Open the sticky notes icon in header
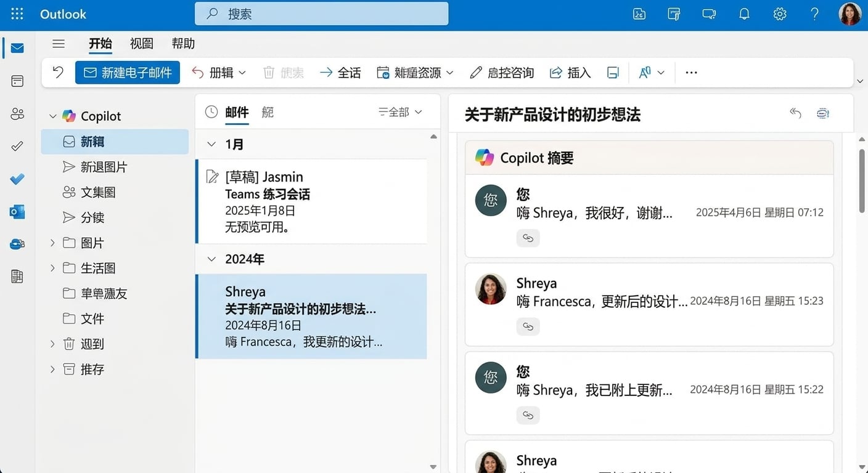The image size is (868, 473). [674, 14]
